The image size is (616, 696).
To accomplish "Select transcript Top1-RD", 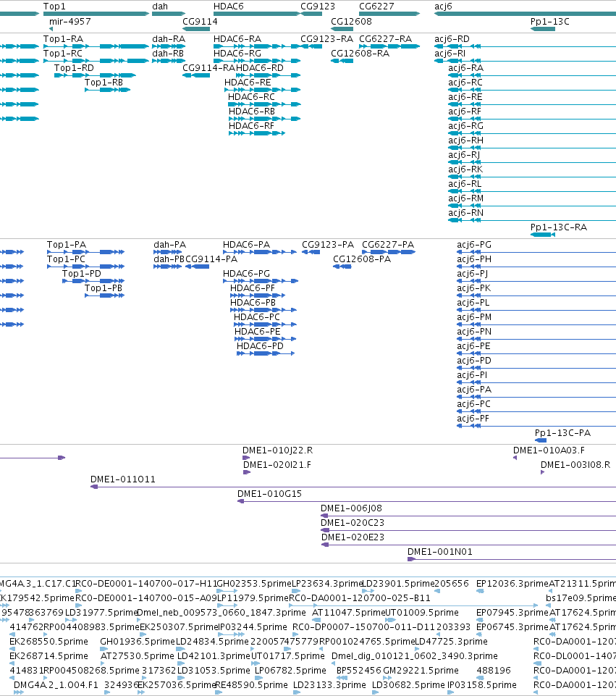I will (x=95, y=75).
